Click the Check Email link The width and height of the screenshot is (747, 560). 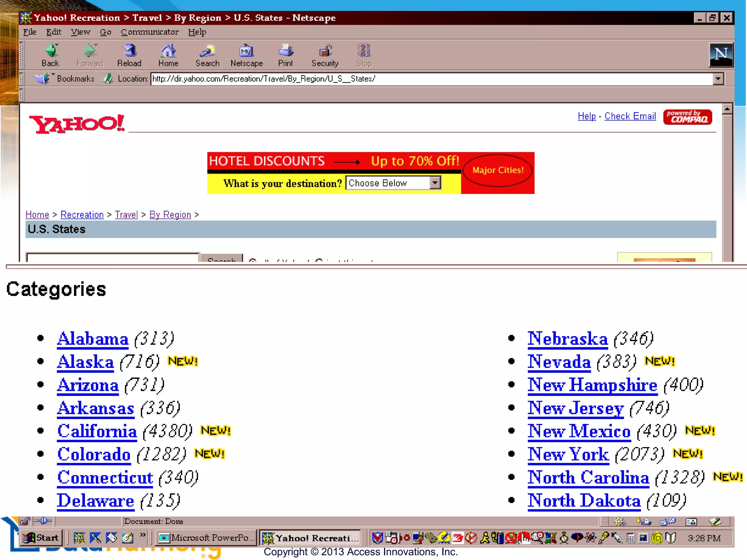point(630,116)
